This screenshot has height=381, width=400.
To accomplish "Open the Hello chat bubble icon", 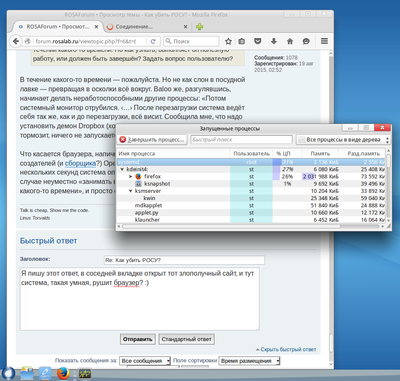I will click(306, 41).
